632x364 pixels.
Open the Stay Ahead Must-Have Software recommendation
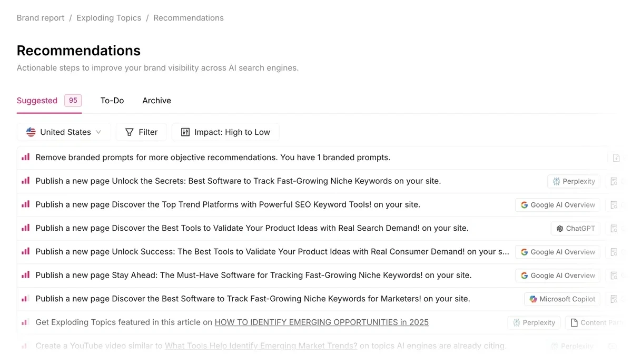[x=253, y=275]
